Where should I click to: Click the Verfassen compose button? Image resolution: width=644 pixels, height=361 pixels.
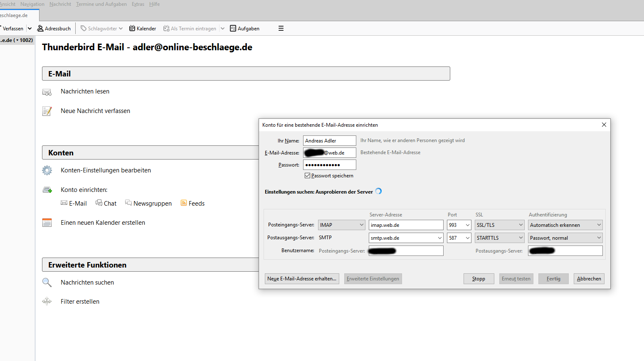[12, 29]
